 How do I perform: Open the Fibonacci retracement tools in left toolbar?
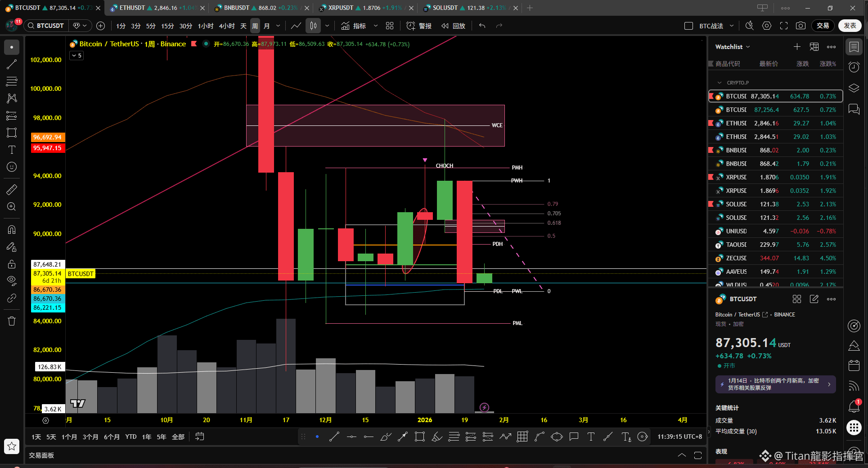pyautogui.click(x=12, y=81)
